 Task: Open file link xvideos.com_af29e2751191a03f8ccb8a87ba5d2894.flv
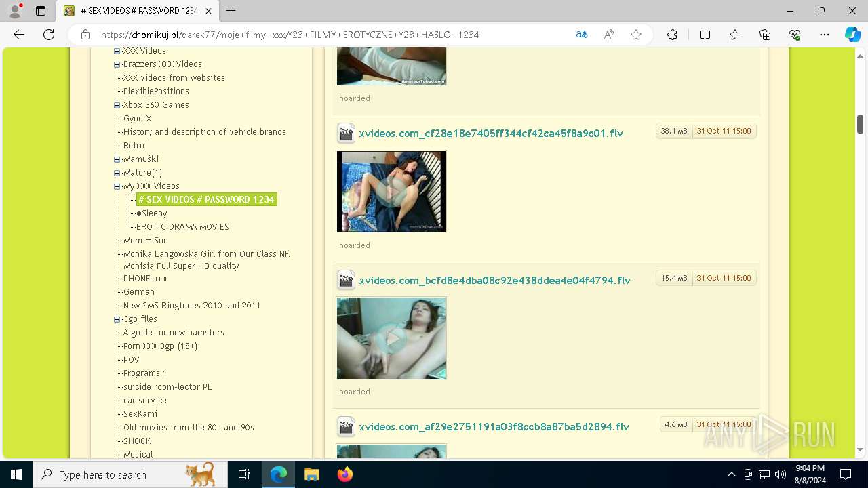click(494, 427)
